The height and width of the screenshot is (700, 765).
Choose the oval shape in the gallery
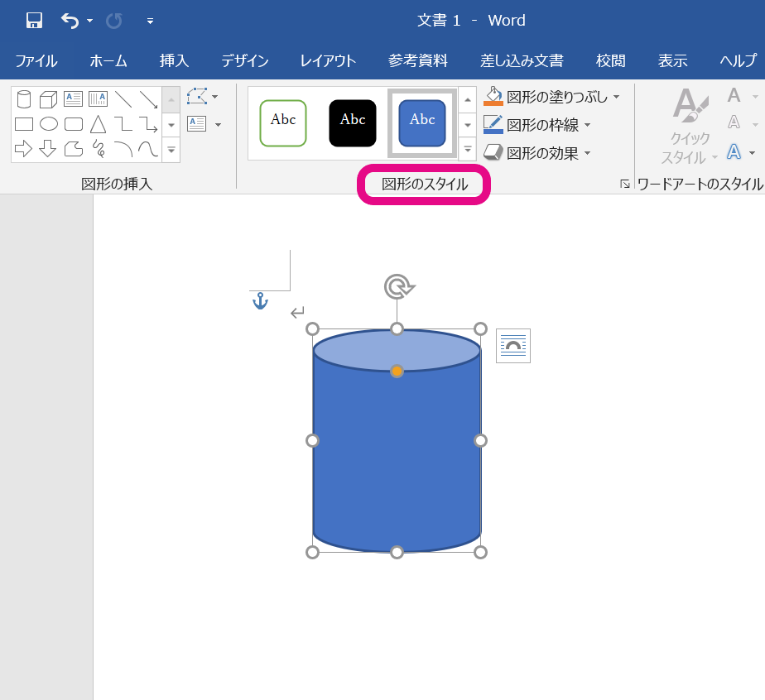click(49, 124)
